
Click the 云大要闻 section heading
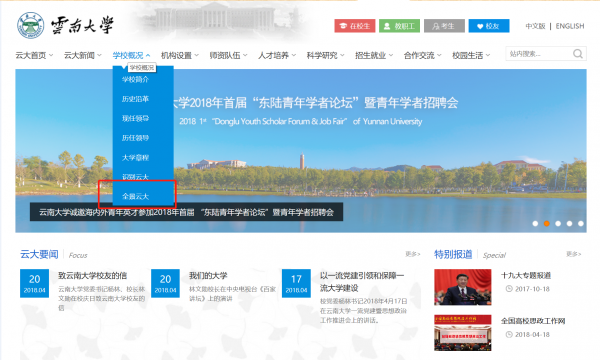(39, 254)
